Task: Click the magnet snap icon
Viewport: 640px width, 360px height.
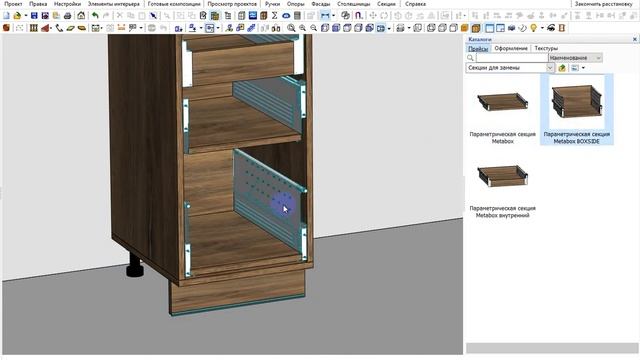Action: 358,16
